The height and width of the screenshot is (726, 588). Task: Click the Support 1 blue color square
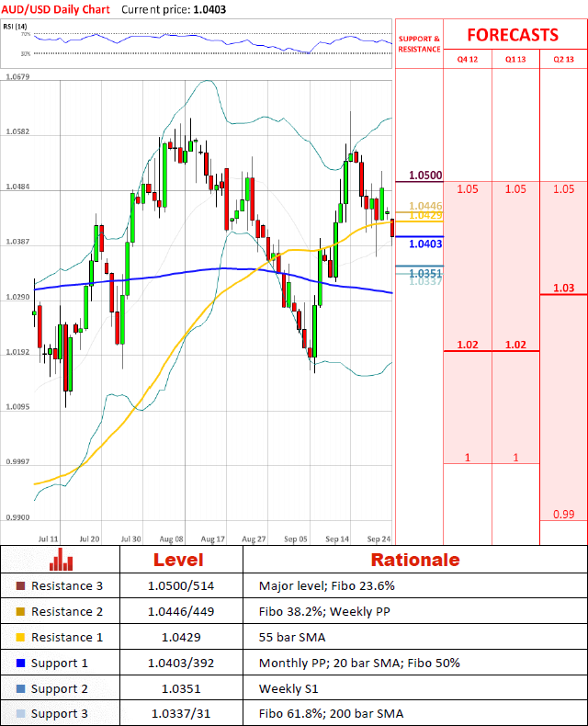(x=21, y=663)
